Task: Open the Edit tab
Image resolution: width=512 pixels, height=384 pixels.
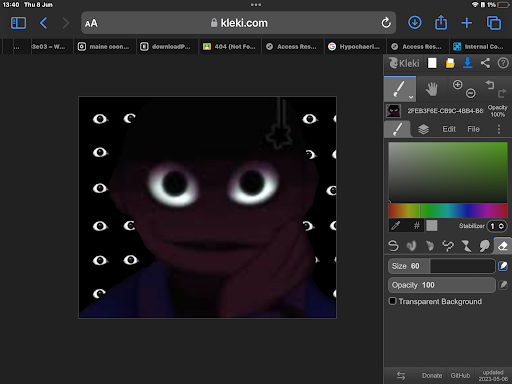Action: (x=449, y=129)
